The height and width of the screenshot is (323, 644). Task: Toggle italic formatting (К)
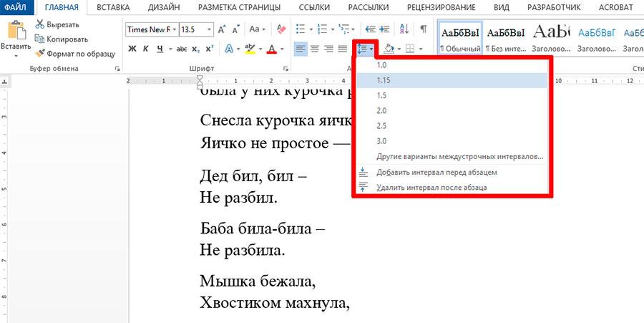coord(146,49)
